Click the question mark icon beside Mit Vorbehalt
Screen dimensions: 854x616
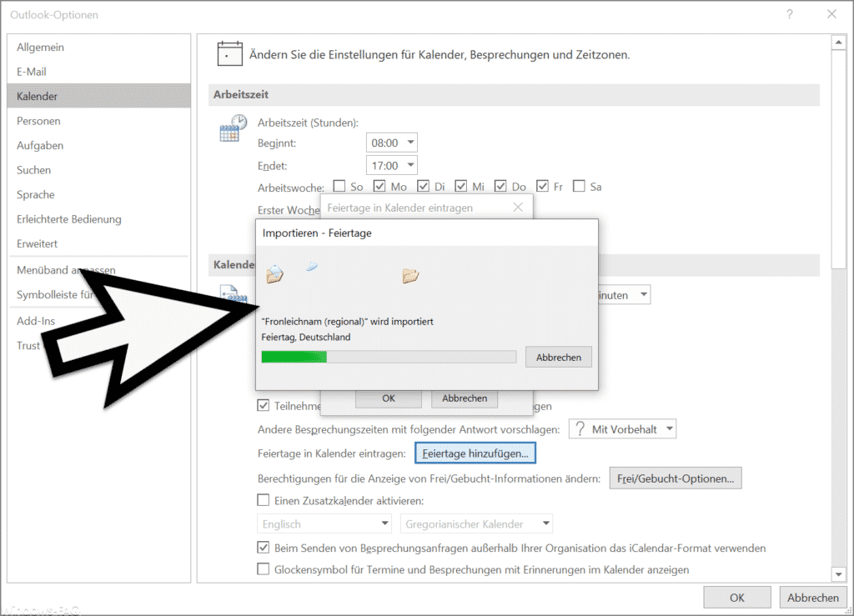click(x=580, y=429)
